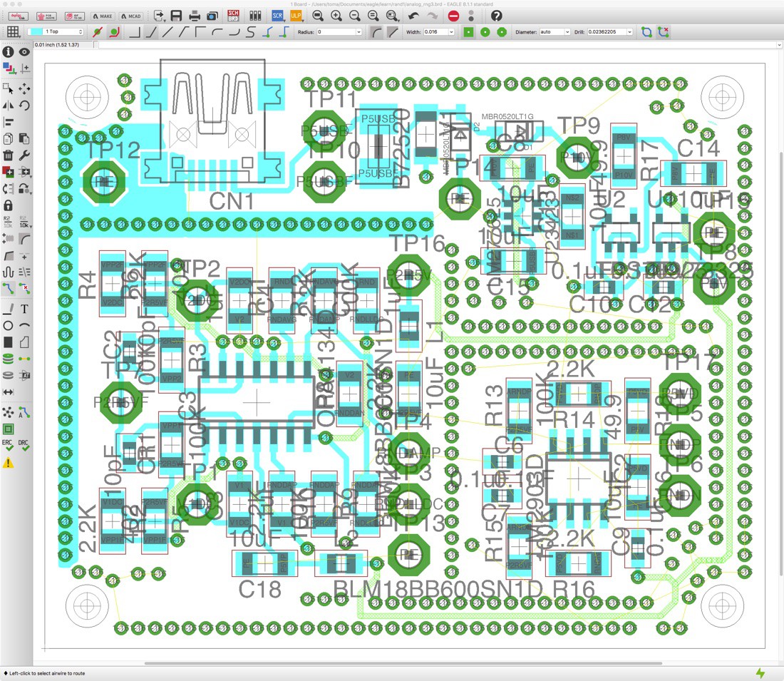Select the diagonal straight wire bend style
784x681 pixels.
(167, 32)
